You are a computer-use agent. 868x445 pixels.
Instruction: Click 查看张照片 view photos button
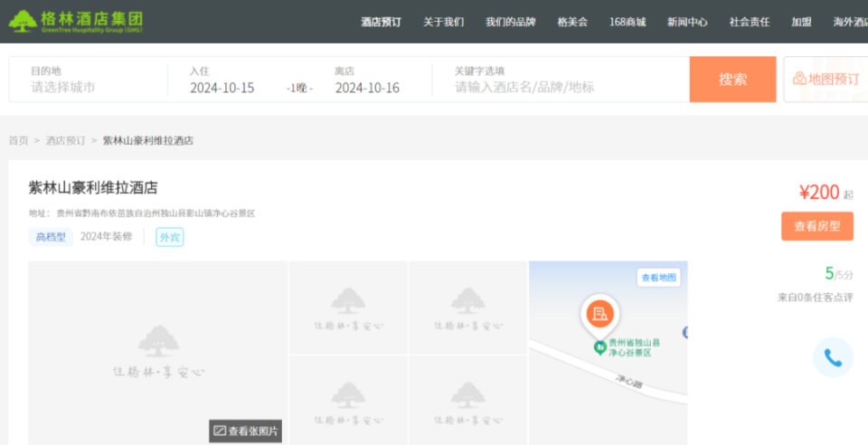click(245, 431)
